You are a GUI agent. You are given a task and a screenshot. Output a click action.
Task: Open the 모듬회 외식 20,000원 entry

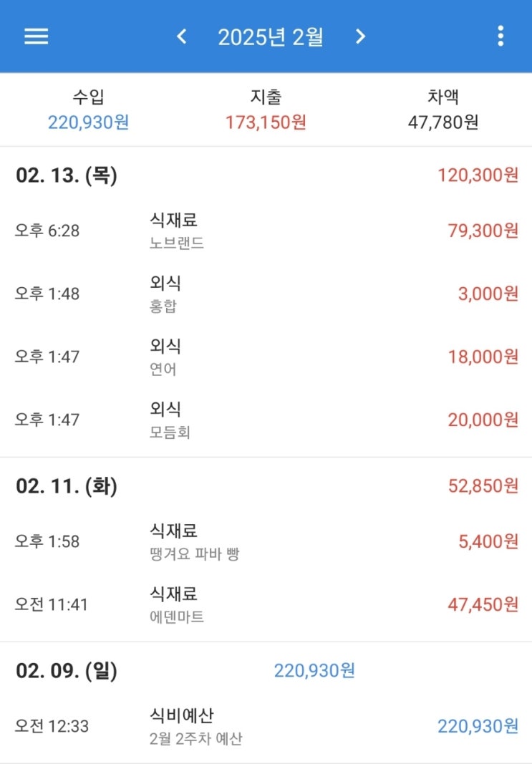click(x=266, y=420)
